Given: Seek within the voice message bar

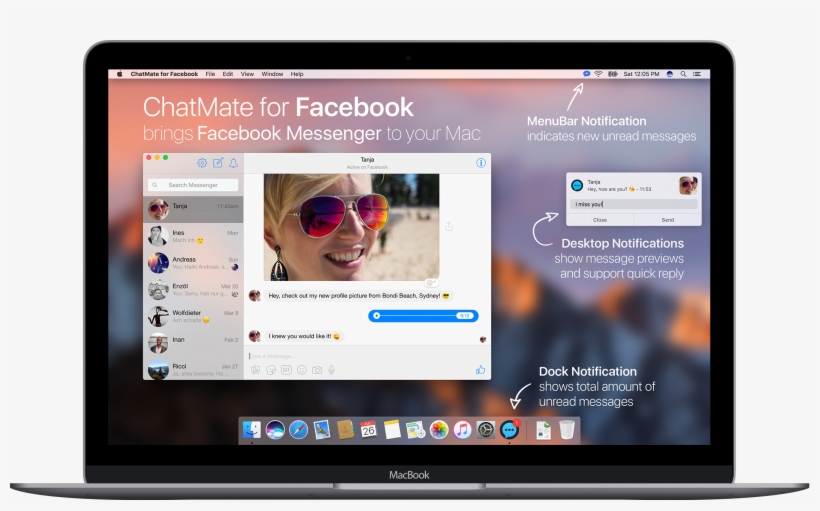Looking at the screenshot, I should pos(418,315).
